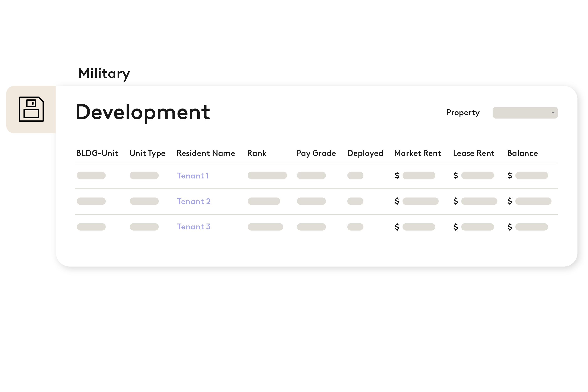Click Tenant 2's Market Rent field
This screenshot has height=392, width=588.
pyautogui.click(x=420, y=201)
